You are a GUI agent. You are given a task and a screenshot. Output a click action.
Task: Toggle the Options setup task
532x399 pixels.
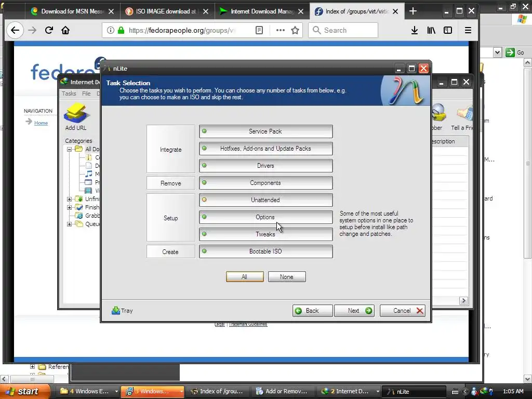coord(265,217)
